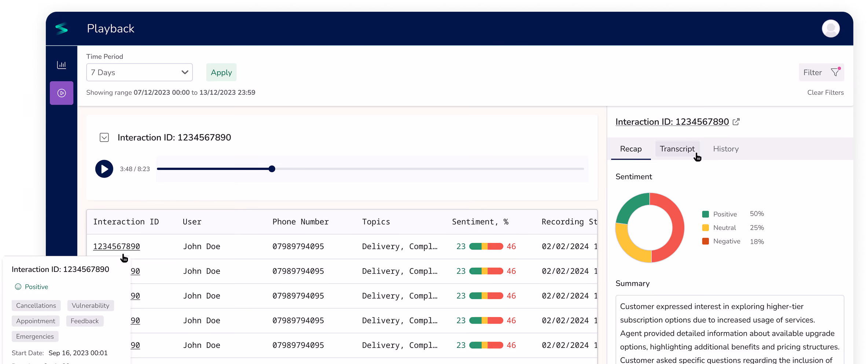The image size is (868, 364).
Task: Open the analytics bar chart sidebar icon
Action: pos(62,65)
